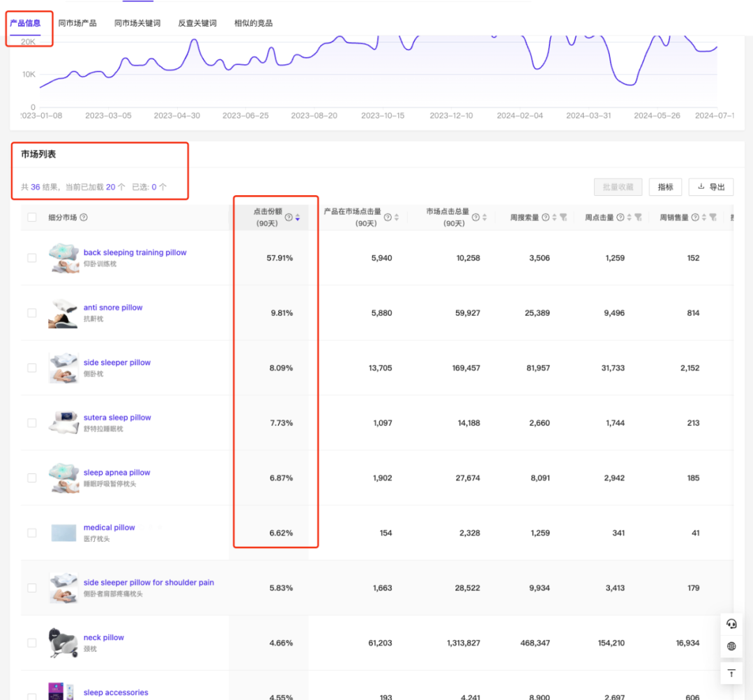
Task: Click the globe language icon
Action: [x=731, y=646]
